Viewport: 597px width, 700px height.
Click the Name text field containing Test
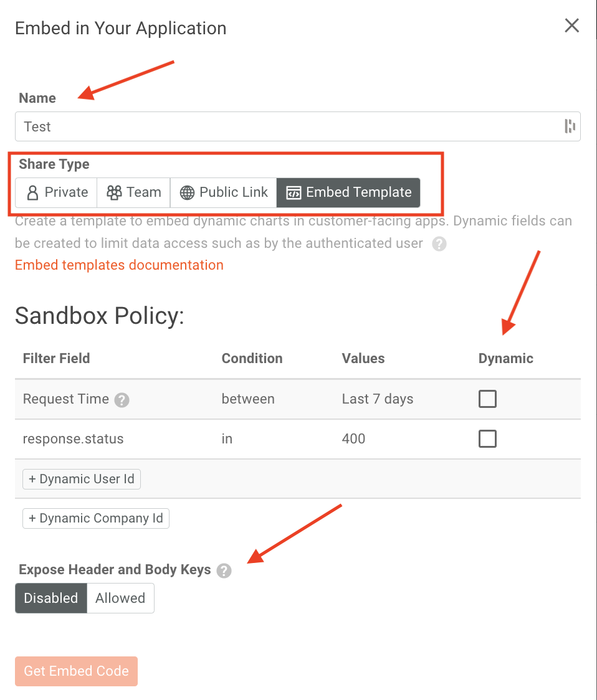coord(287,126)
